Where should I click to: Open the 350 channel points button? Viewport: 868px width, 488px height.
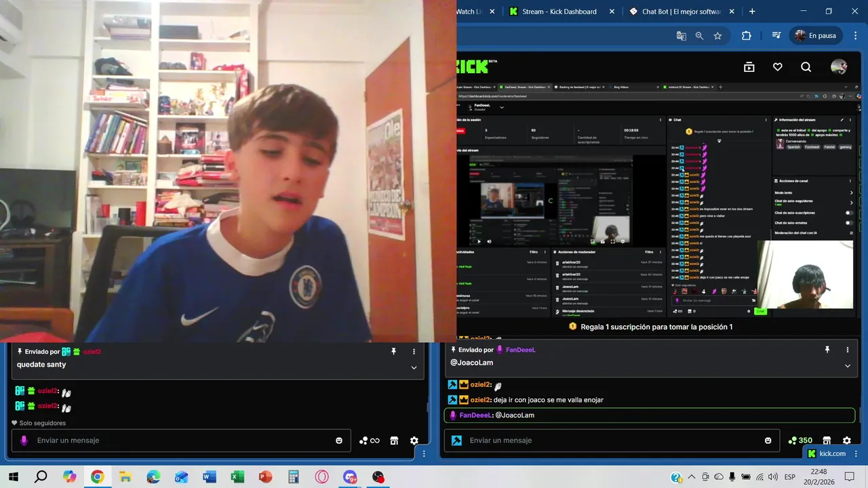pyautogui.click(x=800, y=441)
